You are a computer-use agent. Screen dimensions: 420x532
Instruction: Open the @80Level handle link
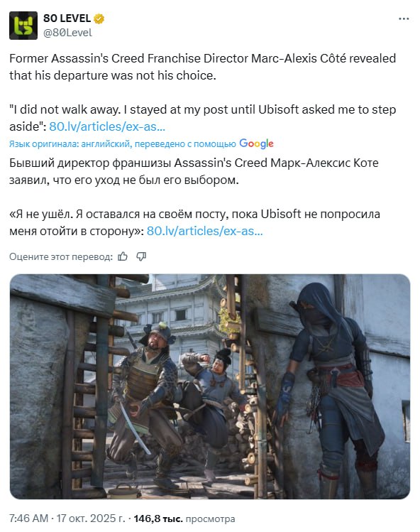coord(67,33)
